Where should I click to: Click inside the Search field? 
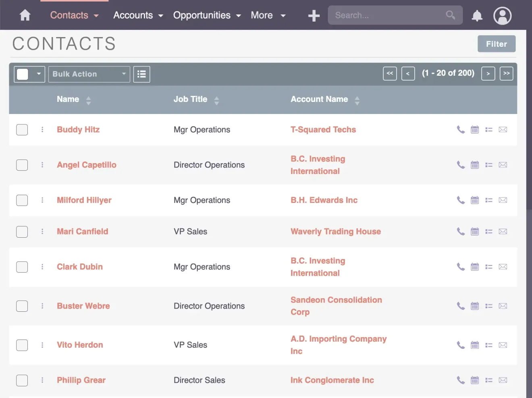pos(387,15)
